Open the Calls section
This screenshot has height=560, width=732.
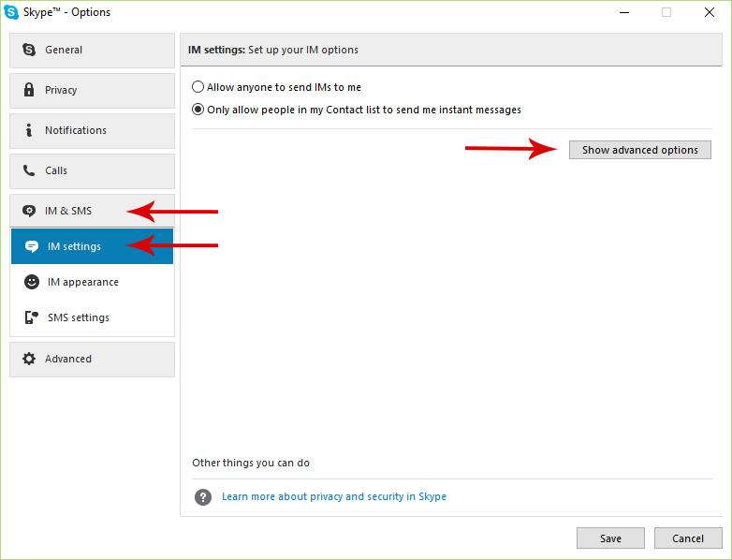(x=92, y=171)
